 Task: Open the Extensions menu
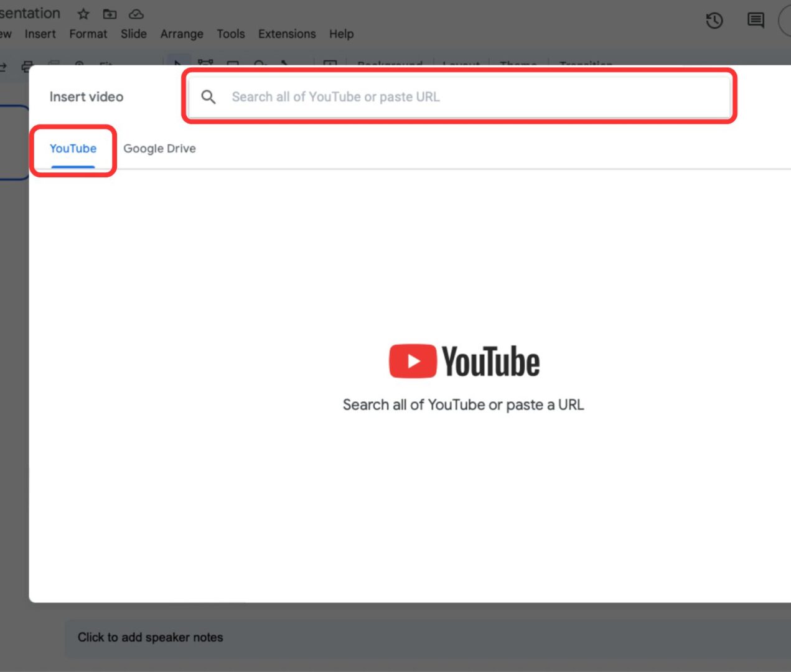[x=286, y=34]
